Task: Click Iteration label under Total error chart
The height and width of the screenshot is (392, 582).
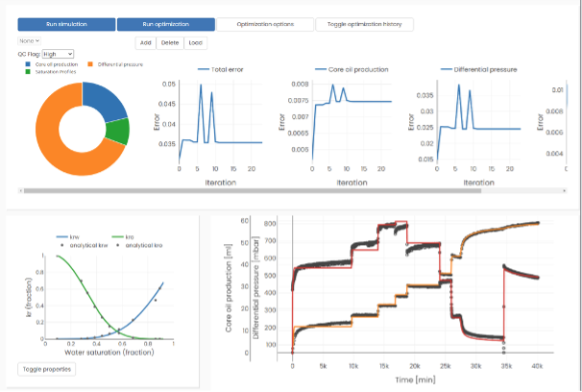Action: tap(221, 183)
